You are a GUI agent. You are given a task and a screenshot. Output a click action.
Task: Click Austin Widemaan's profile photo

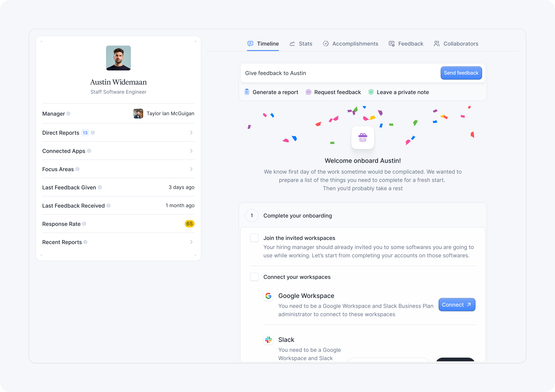pos(118,58)
